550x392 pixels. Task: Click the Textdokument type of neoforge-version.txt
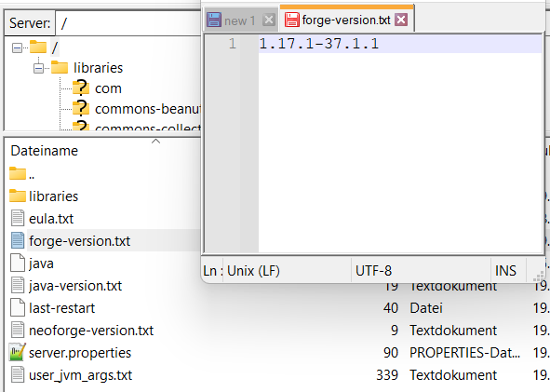click(x=453, y=331)
